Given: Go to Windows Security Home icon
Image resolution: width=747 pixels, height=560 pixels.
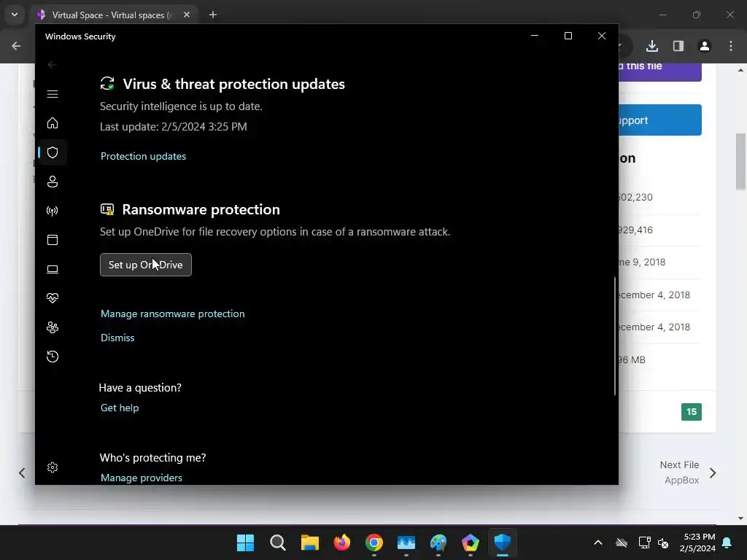Looking at the screenshot, I should coord(53,123).
